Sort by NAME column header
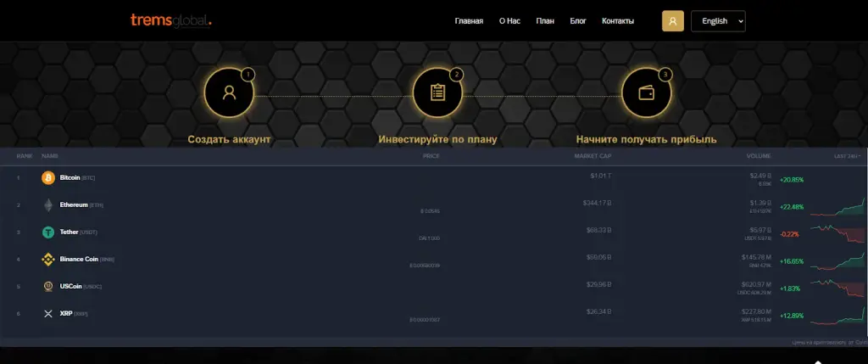 pos(50,156)
